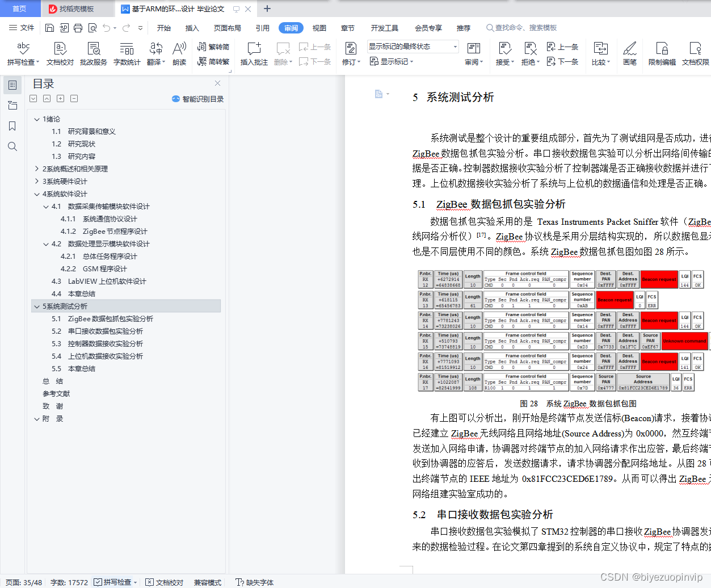711x588 pixels.
Task: Click the 图 28 packet capture figure
Action: click(x=564, y=331)
